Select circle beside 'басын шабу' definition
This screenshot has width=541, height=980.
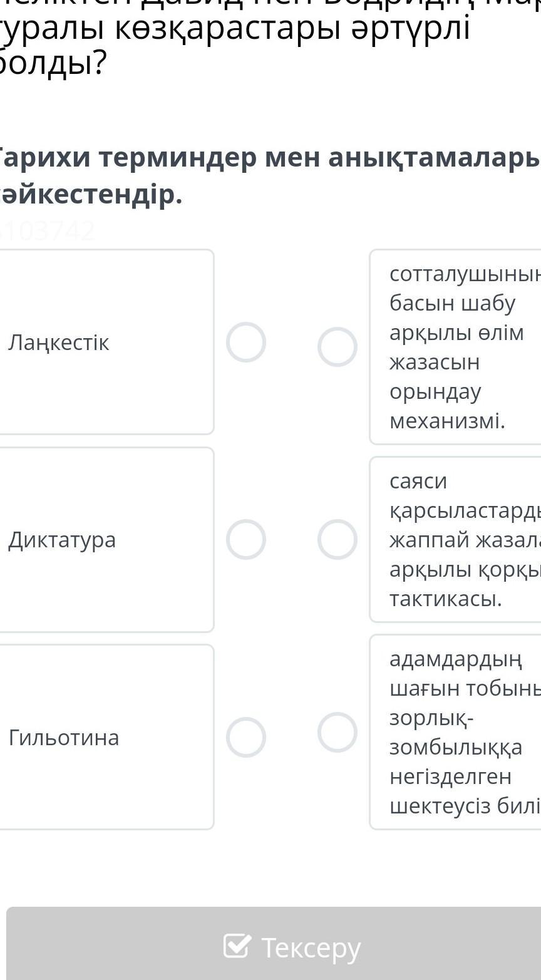pyautogui.click(x=337, y=346)
